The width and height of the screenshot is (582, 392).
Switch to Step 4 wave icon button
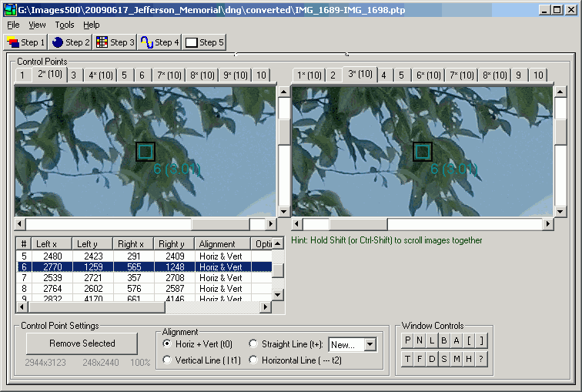159,42
